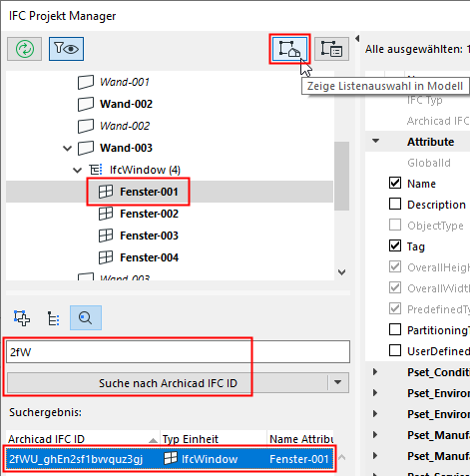The height and width of the screenshot is (476, 470).
Task: Sort by Archicad IFC ID column header
Action: coord(83,439)
